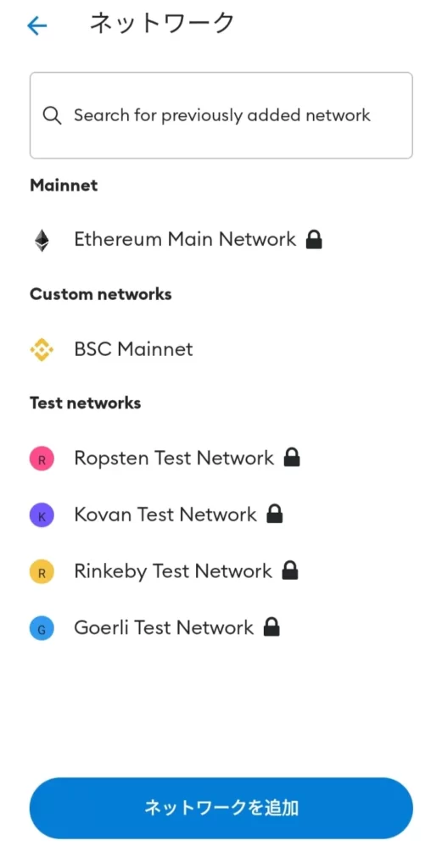Screen dimensions: 442x868
Task: Click the magnifier search icon
Action: [52, 115]
